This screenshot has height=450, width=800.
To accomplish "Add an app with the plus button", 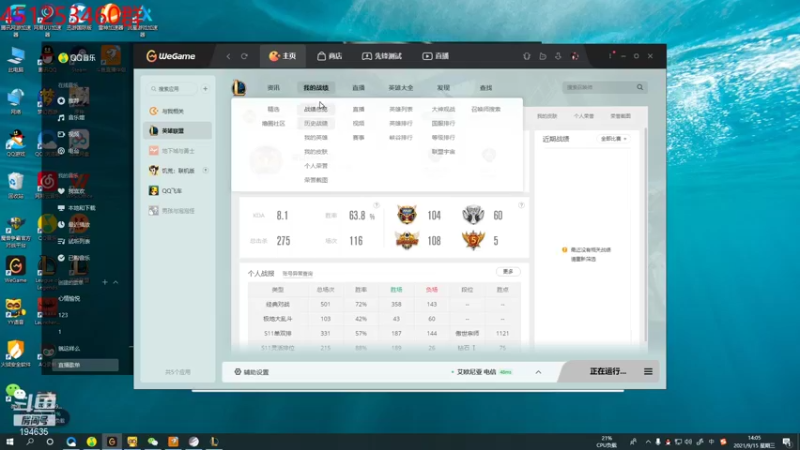I will pyautogui.click(x=205, y=89).
